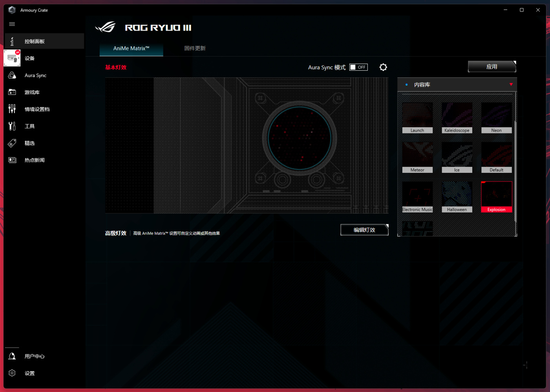
Task: Select the Neon lighting effect
Action: [497, 118]
